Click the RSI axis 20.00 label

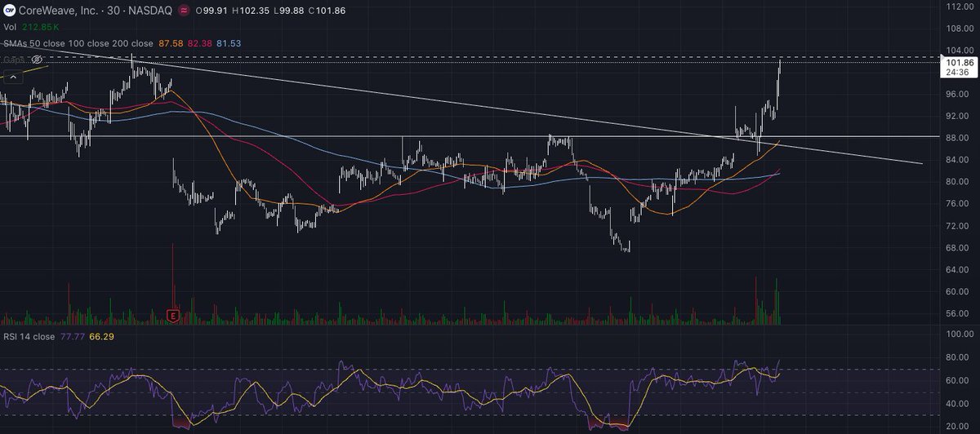click(958, 426)
